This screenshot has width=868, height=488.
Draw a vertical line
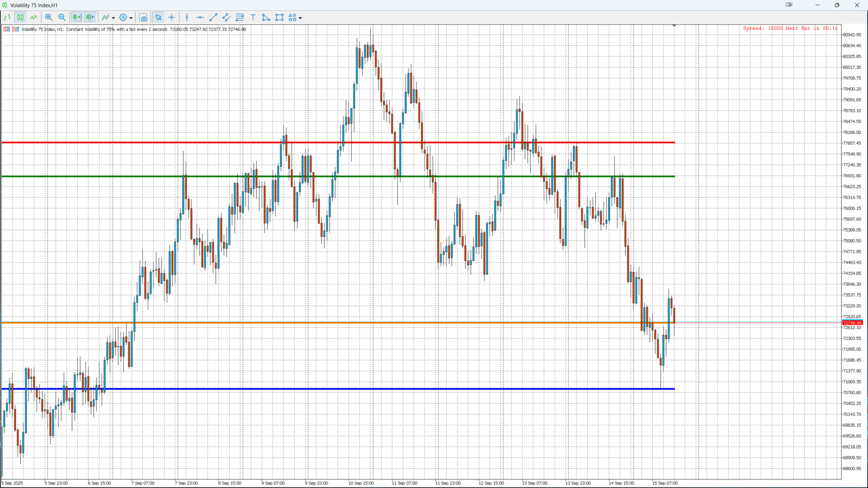(187, 18)
